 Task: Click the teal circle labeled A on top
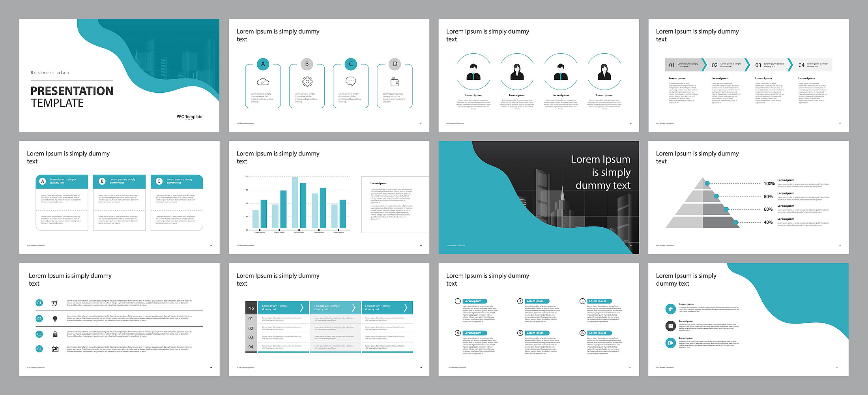[x=263, y=64]
